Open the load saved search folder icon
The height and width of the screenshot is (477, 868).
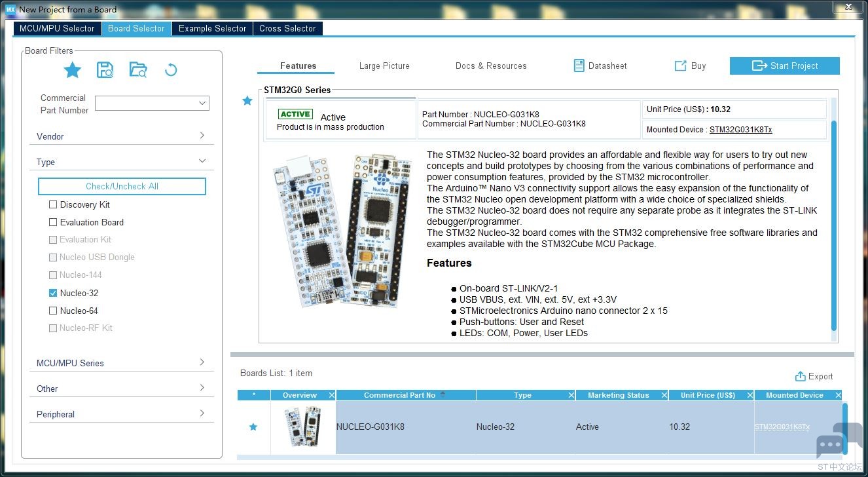coord(138,69)
